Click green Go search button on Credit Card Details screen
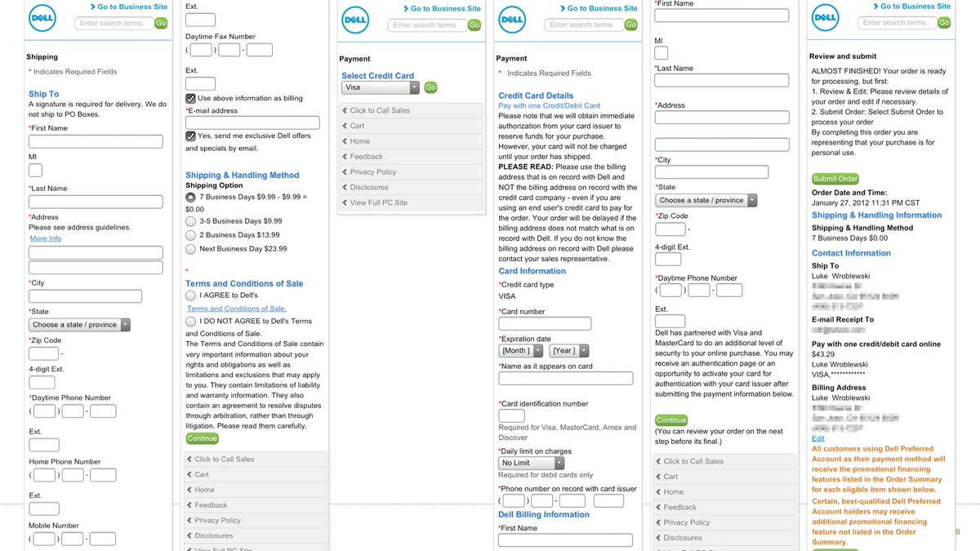980x551 pixels. click(630, 24)
